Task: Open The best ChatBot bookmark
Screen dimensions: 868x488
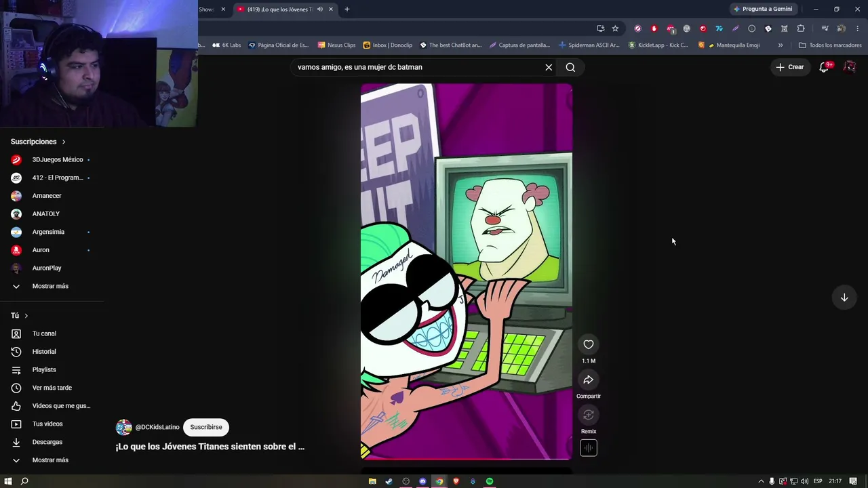Action: (451, 45)
